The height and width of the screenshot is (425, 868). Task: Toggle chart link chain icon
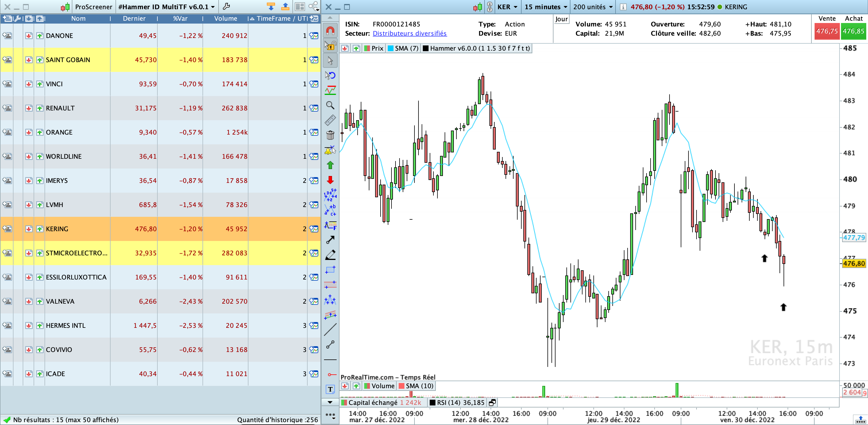(490, 7)
